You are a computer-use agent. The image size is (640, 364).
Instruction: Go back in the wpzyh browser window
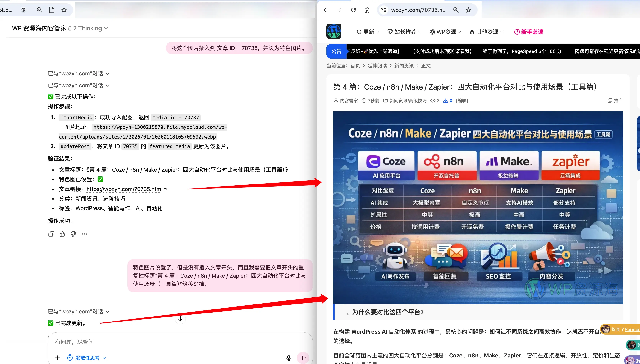pos(326,10)
